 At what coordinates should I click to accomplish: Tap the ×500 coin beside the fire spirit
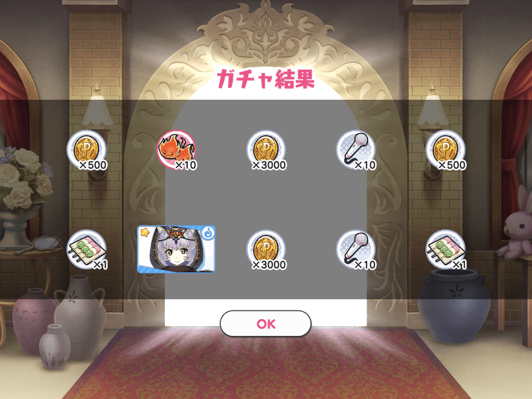pyautogui.click(x=87, y=150)
